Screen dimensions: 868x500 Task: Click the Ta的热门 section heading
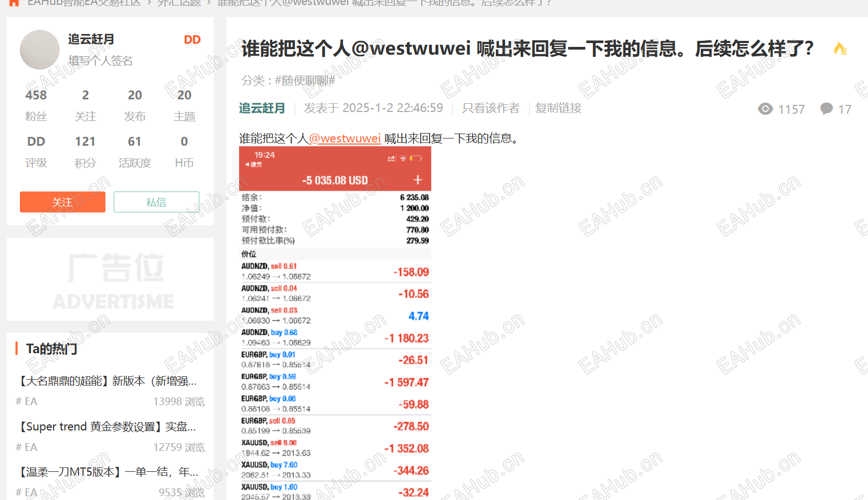coord(52,349)
